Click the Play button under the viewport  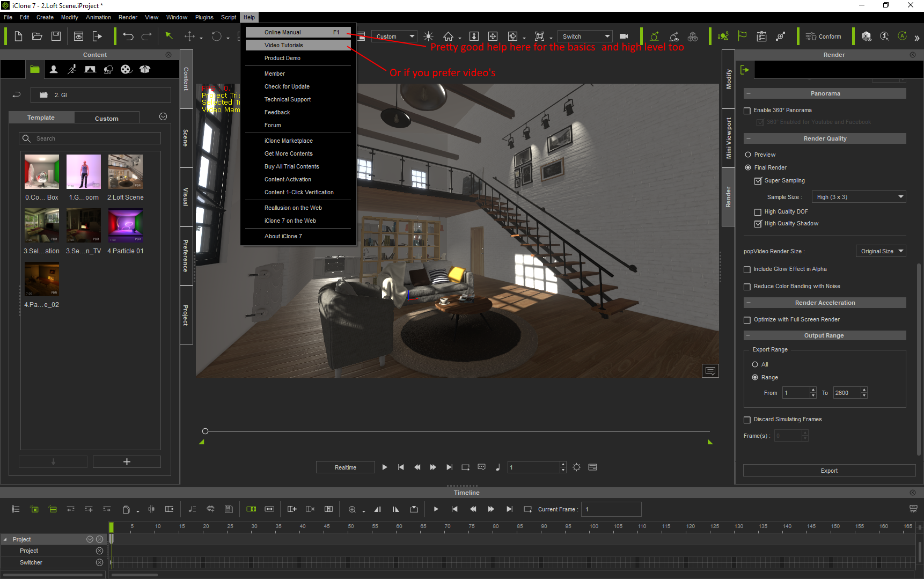click(385, 467)
